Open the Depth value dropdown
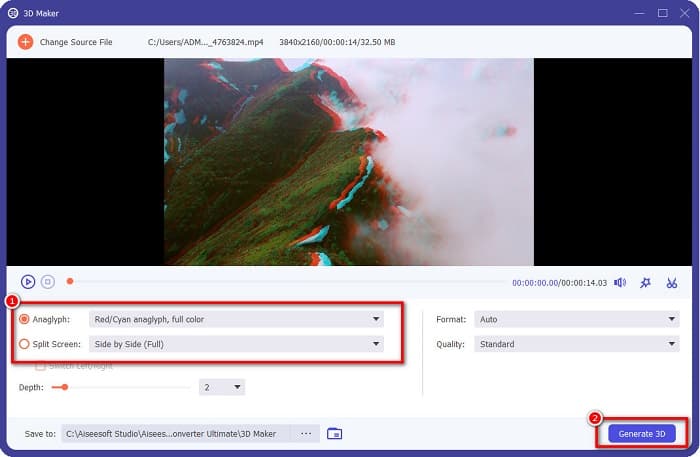Screen dimensions: 700x457 click(222, 387)
